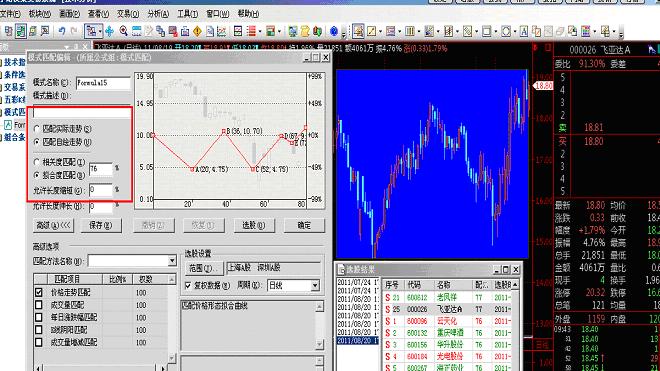Select the 相关度匹配 radio button
The image size is (660, 371).
[37, 162]
